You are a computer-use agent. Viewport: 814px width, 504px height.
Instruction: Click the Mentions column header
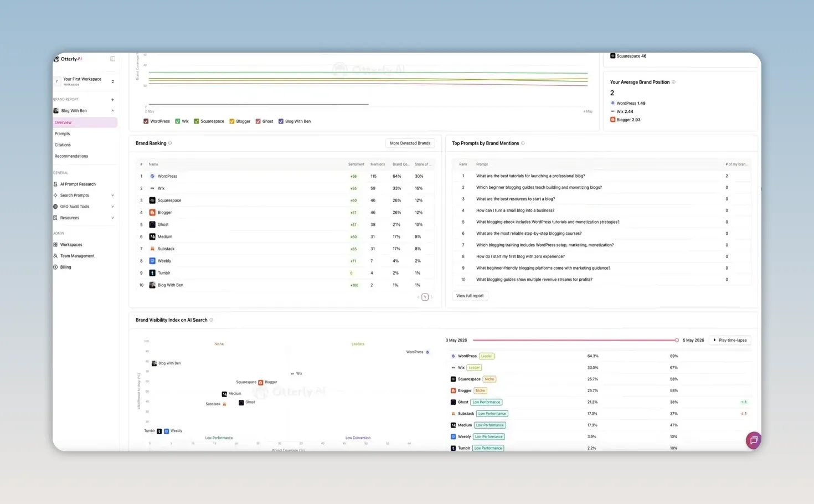coord(377,164)
